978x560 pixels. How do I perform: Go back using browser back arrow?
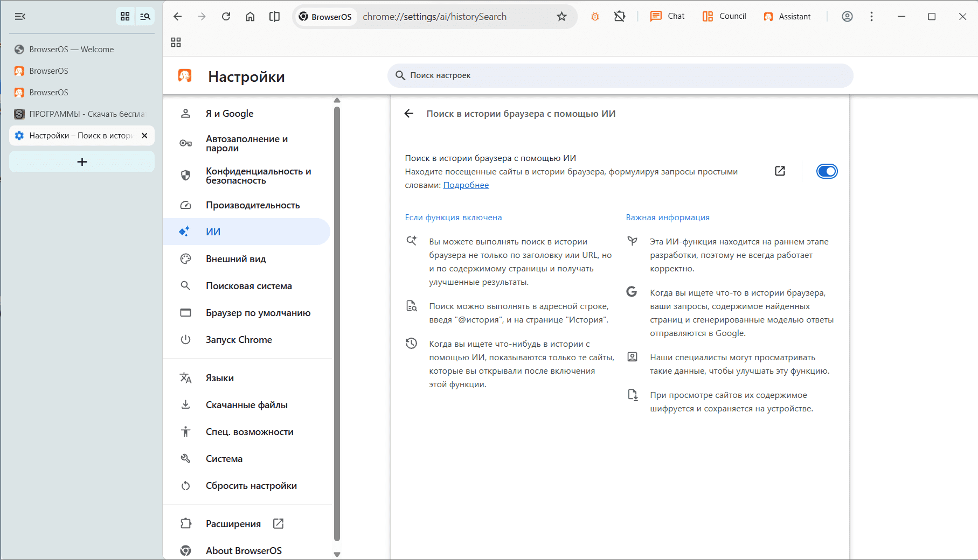point(177,17)
